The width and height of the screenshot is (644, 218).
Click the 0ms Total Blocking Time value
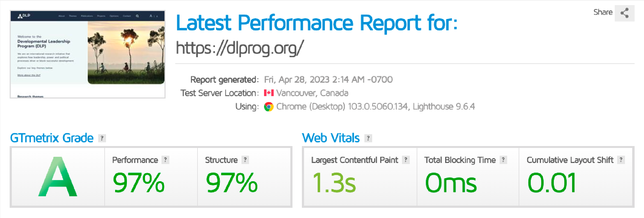[451, 183]
